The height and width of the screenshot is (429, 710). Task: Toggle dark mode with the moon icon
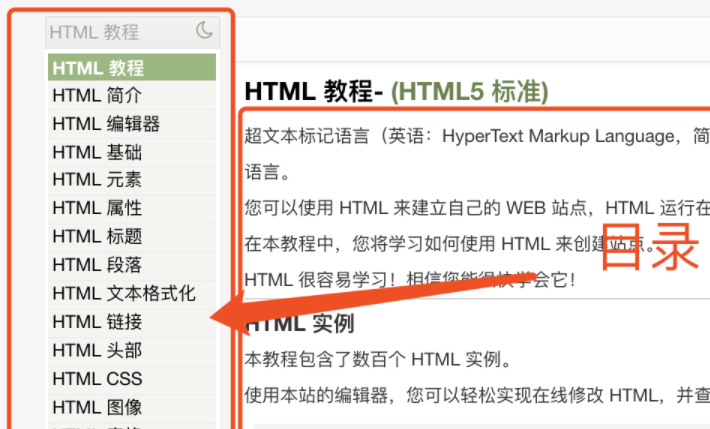click(x=204, y=31)
